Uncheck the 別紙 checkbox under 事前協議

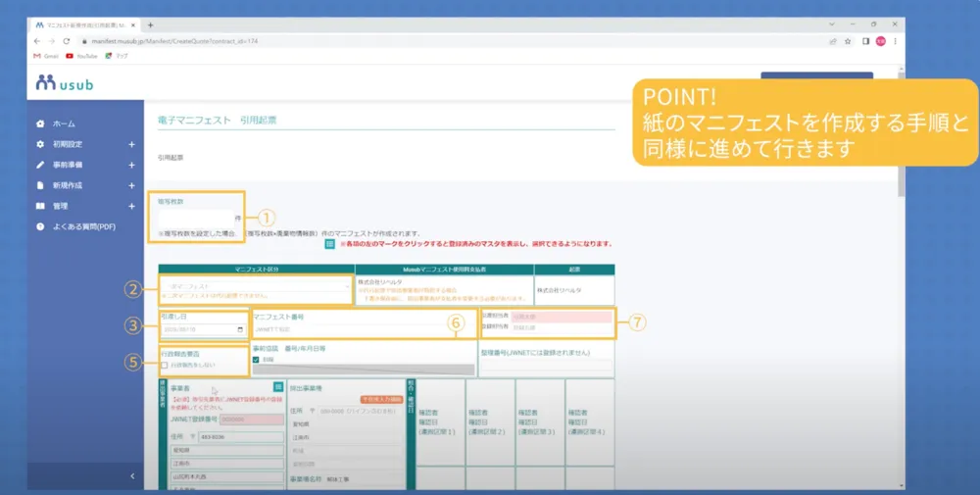(x=257, y=360)
